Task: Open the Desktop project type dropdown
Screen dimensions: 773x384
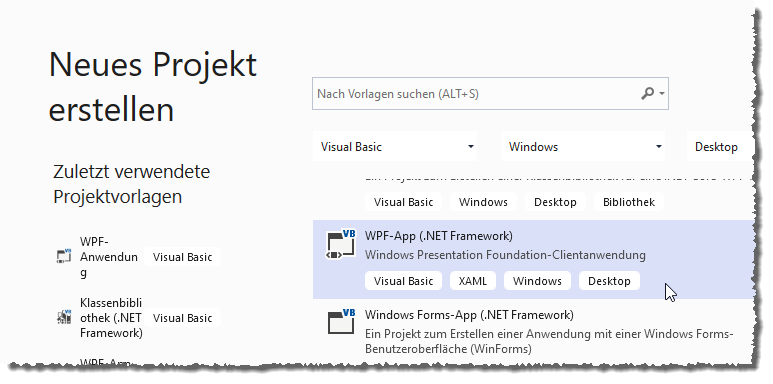Action: pos(720,146)
